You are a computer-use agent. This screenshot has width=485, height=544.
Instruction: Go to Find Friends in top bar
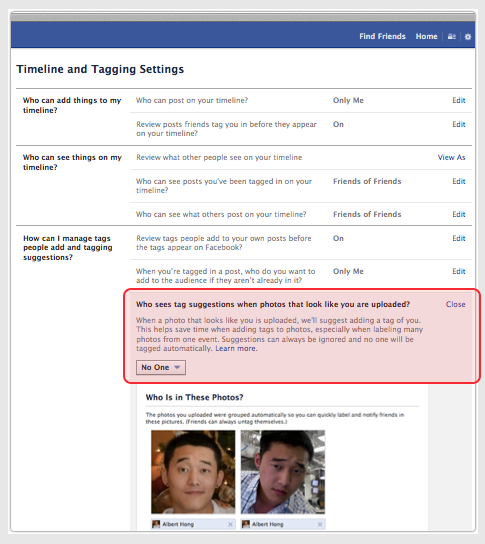pyautogui.click(x=382, y=36)
